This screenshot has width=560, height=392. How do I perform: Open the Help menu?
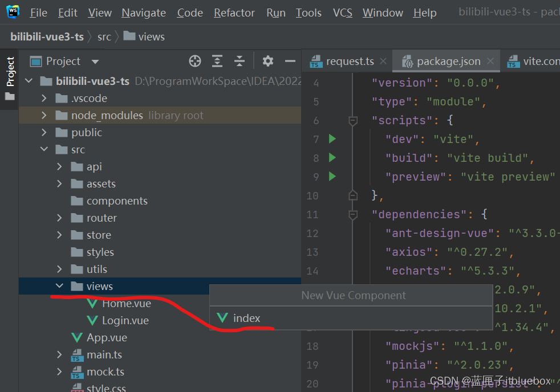425,13
